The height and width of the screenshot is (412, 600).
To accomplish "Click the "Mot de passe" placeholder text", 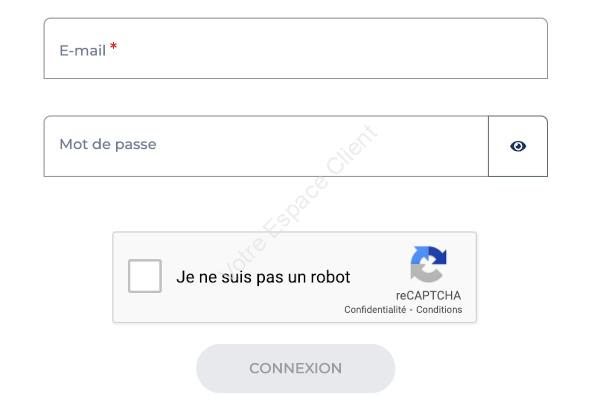I will [x=108, y=144].
